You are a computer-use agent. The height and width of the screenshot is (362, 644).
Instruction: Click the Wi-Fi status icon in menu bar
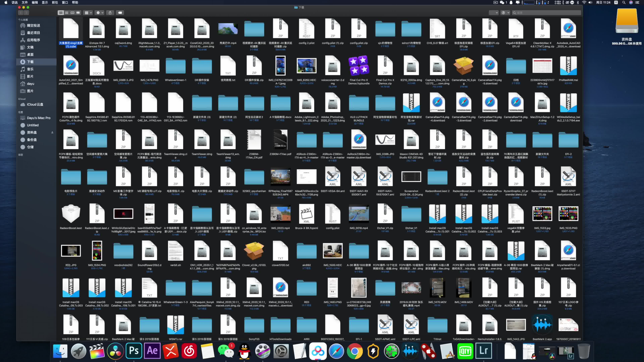tap(584, 3)
